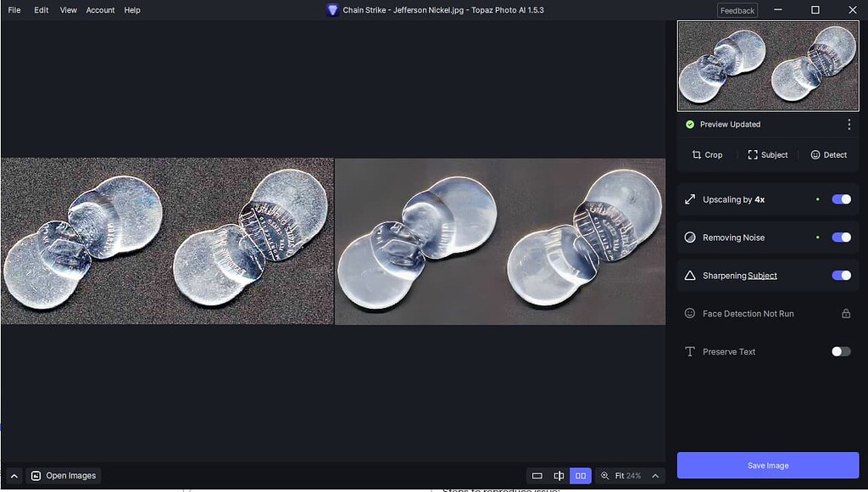Switch to single image view mode
Image resolution: width=868 pixels, height=492 pixels.
tap(537, 476)
